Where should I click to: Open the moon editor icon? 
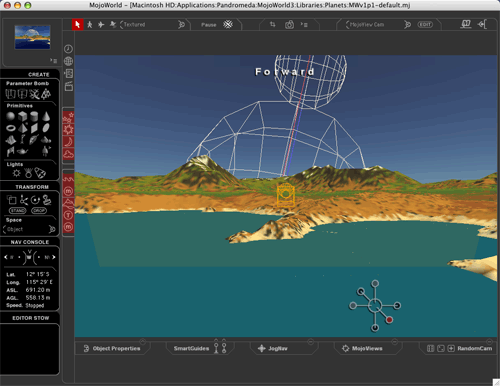click(x=68, y=142)
